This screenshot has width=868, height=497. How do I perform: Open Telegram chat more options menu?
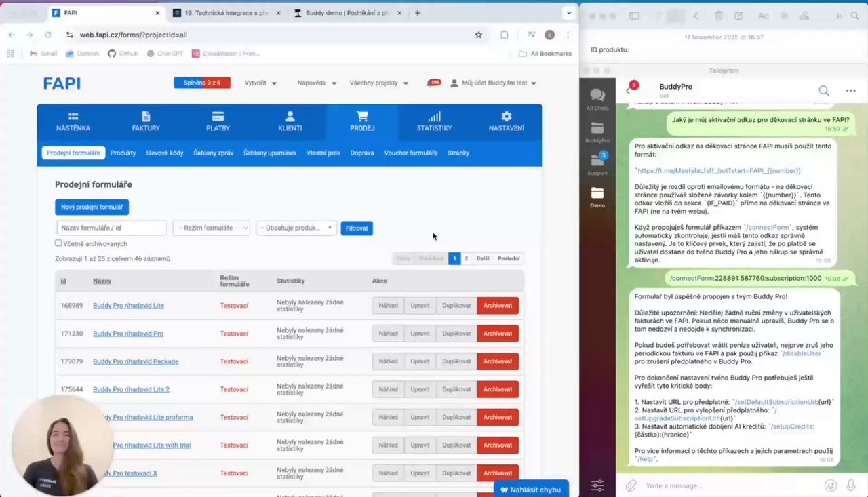coord(850,90)
